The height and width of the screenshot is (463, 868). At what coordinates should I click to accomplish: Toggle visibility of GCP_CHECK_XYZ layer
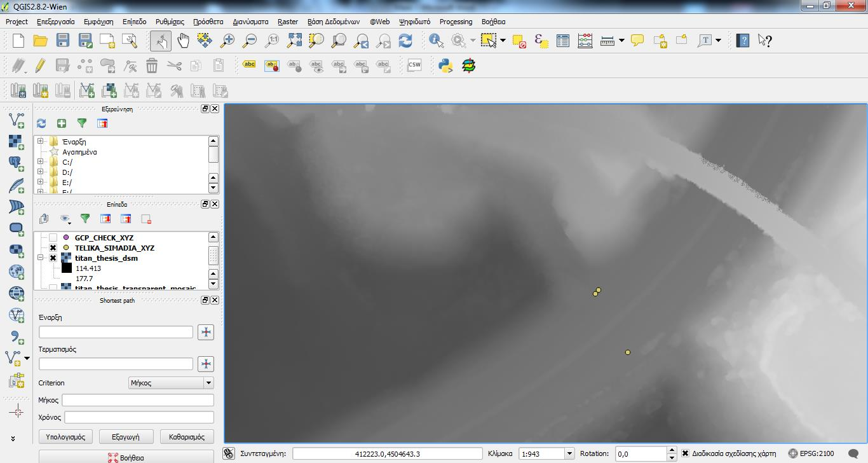click(53, 238)
